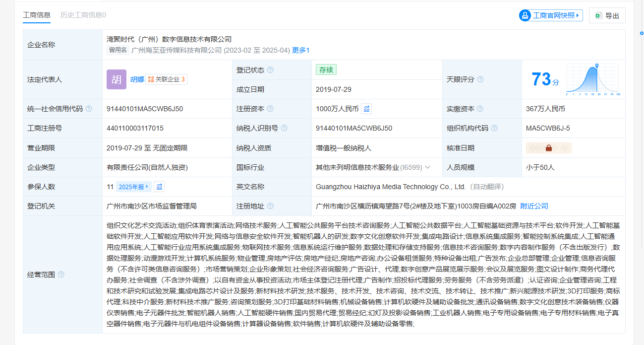The height and width of the screenshot is (345, 644).
Task: Click the insured headcount chart icon
Action: 159,187
